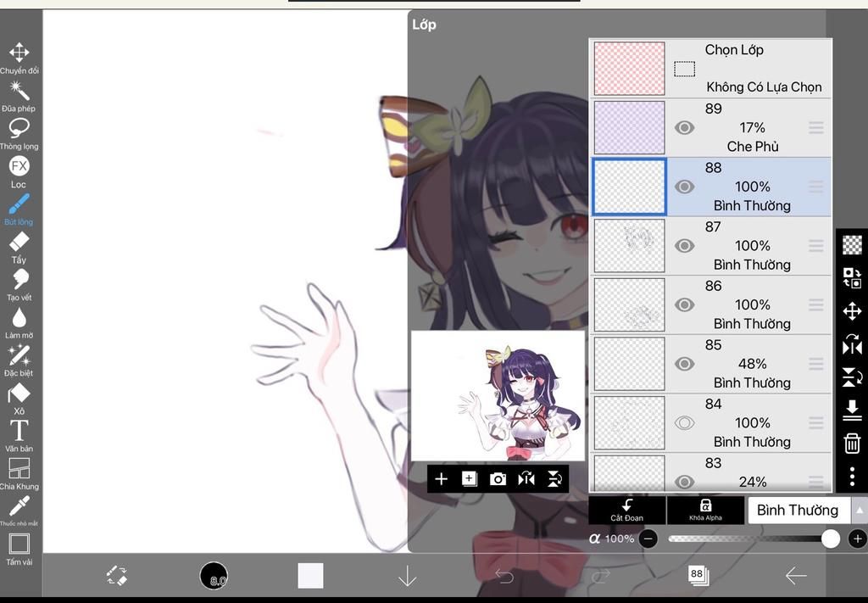Select the Chuyển đổi transform tool
This screenshot has height=603, width=868.
pyautogui.click(x=19, y=54)
